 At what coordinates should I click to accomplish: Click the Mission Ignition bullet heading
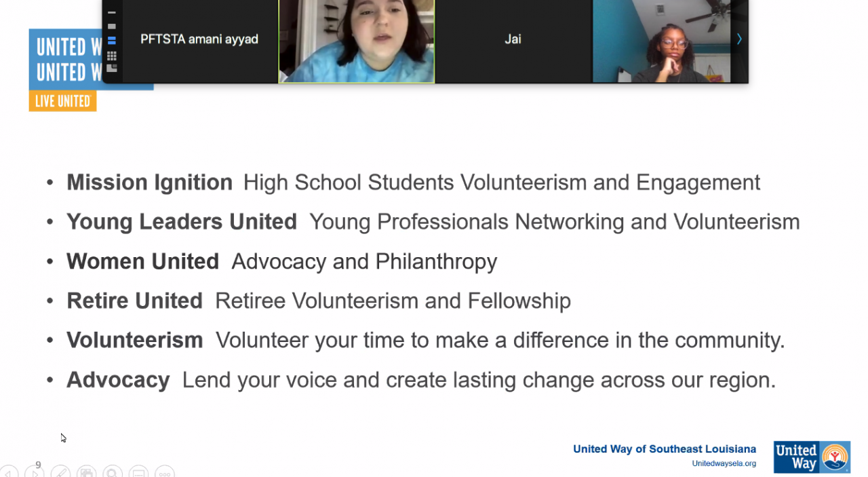(149, 183)
